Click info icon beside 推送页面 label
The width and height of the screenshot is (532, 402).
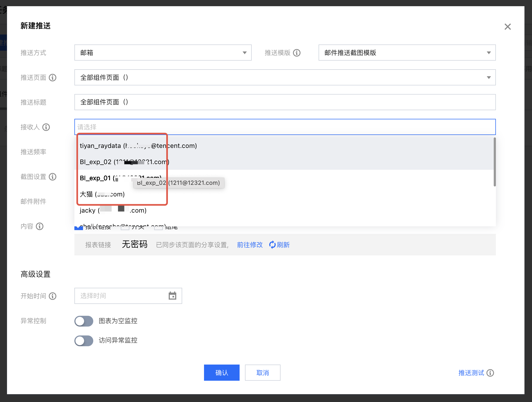[x=53, y=78]
